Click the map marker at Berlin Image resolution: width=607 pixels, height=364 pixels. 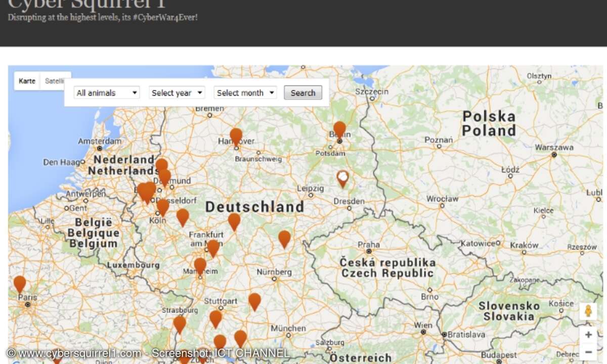[x=339, y=130]
